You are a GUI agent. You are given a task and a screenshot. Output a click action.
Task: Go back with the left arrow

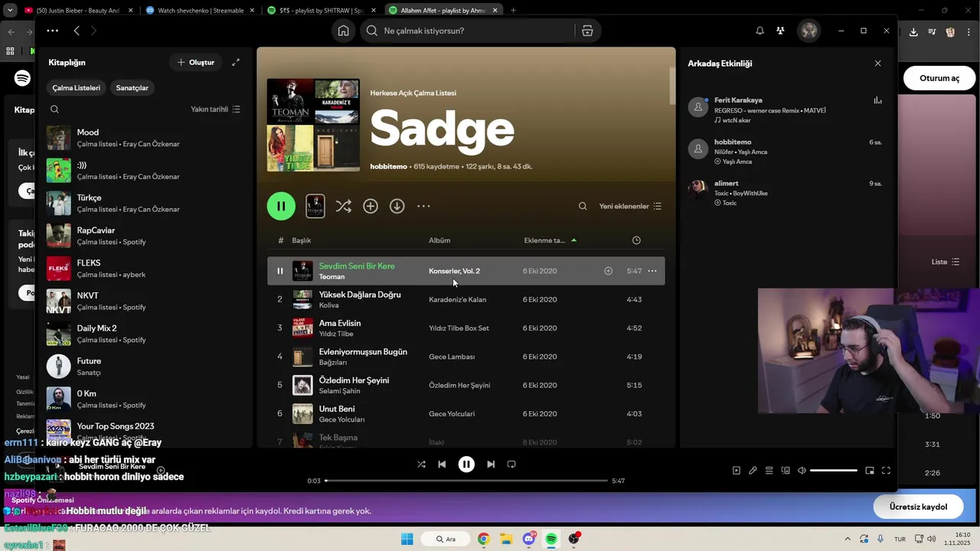77,31
